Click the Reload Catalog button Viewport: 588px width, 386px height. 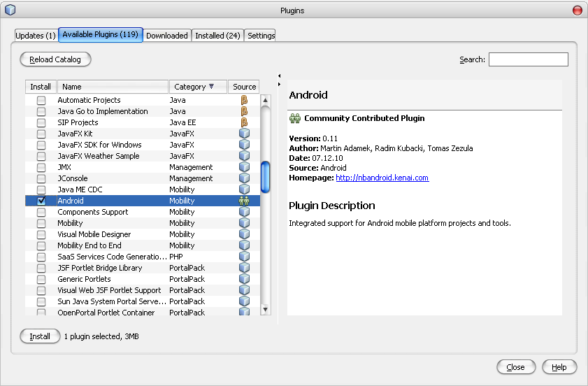tap(55, 59)
